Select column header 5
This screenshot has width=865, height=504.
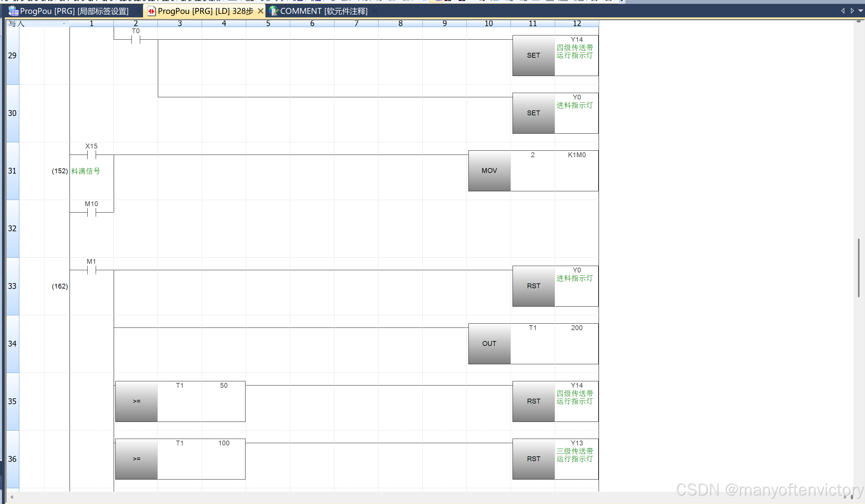[268, 23]
